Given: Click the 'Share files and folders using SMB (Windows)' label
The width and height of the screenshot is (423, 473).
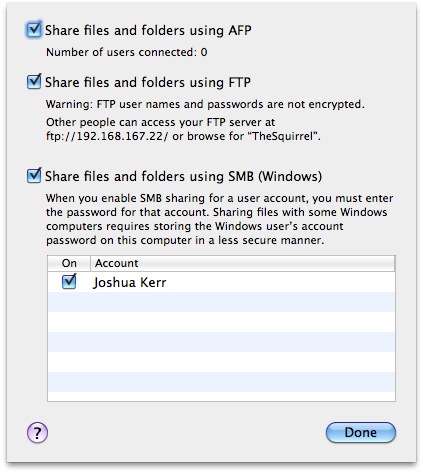Looking at the screenshot, I should tap(183, 176).
